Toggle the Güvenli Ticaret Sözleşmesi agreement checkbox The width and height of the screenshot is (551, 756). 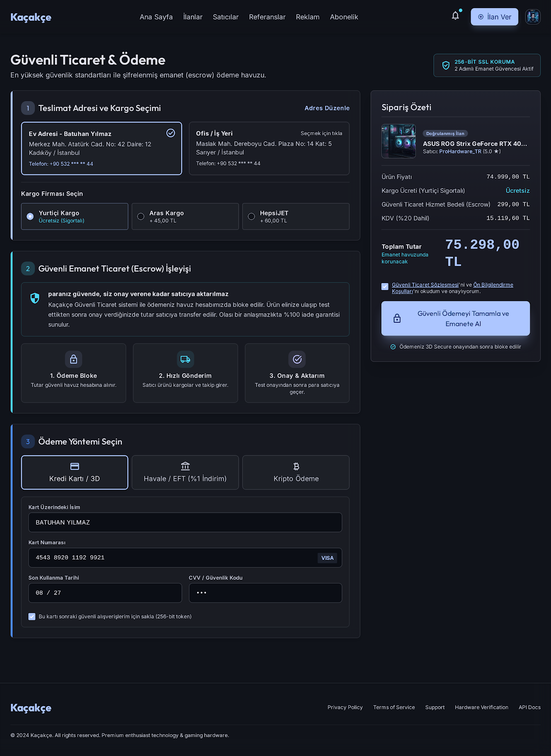[385, 286]
